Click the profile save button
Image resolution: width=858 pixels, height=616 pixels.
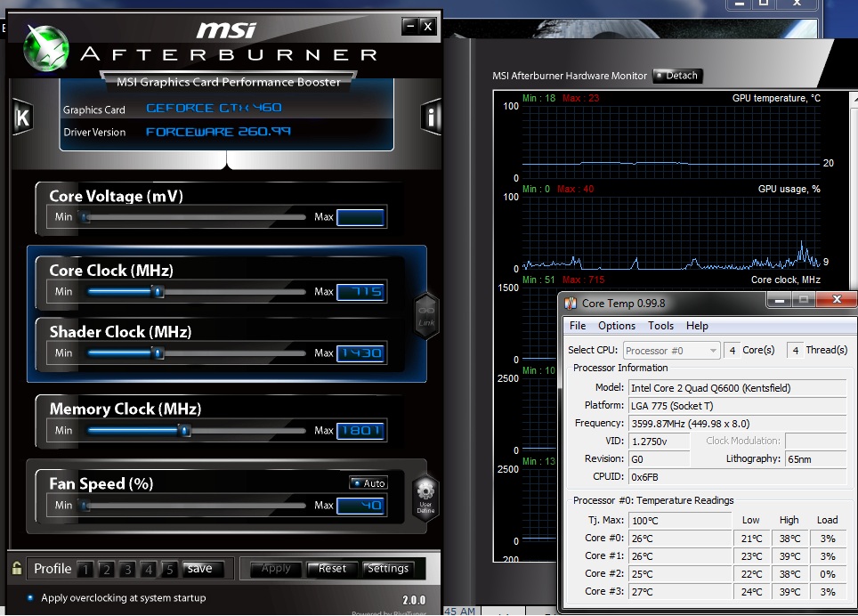click(x=203, y=569)
